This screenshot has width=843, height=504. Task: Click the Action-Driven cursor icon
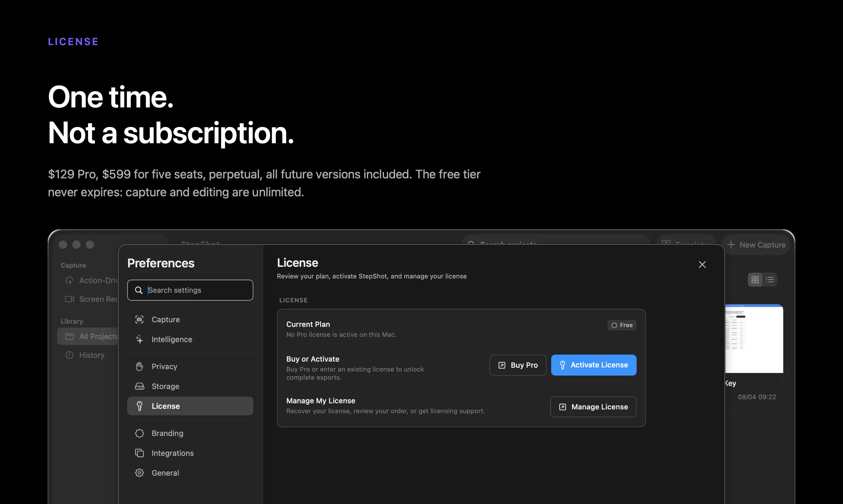pos(69,281)
